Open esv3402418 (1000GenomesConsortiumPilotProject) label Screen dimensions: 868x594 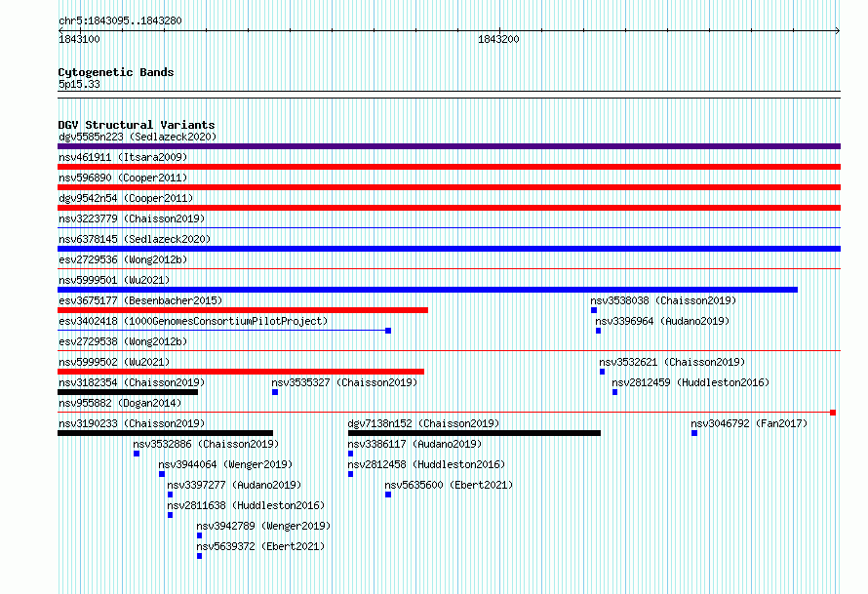pos(193,321)
